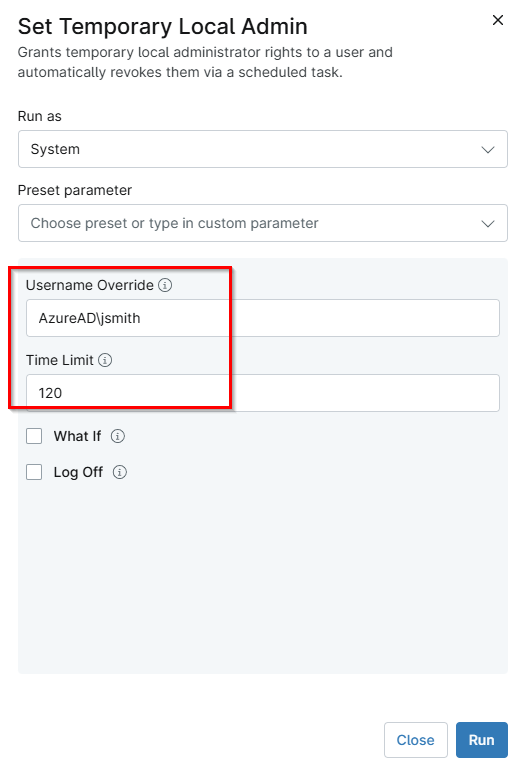
Task: Click the Close button
Action: pos(416,740)
